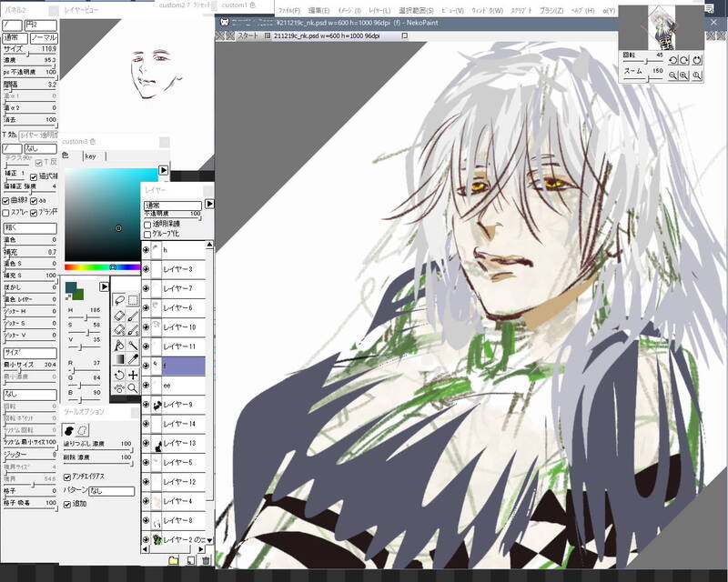Viewport: 728px width, 582px height.
Task: Open color sliders arrow menu
Action: [104, 286]
